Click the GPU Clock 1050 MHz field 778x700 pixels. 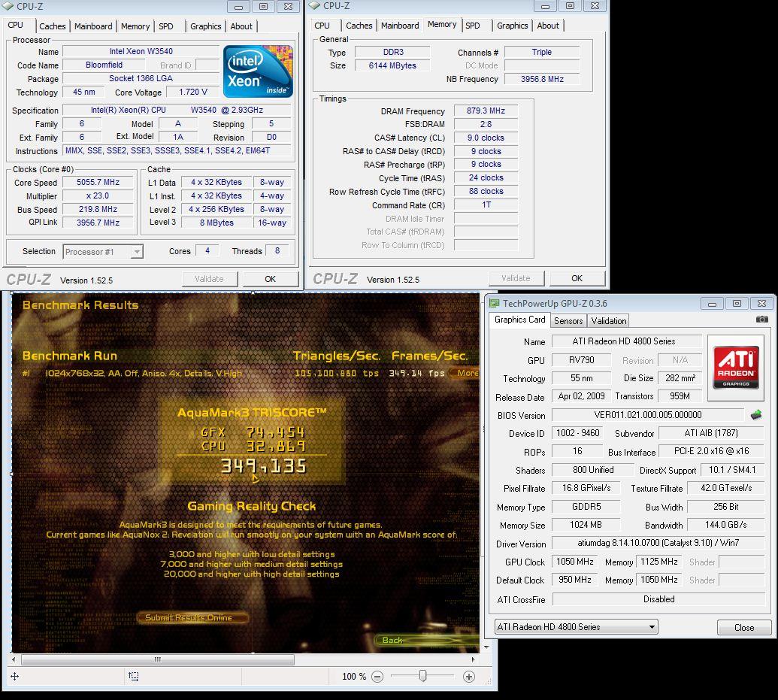click(575, 562)
